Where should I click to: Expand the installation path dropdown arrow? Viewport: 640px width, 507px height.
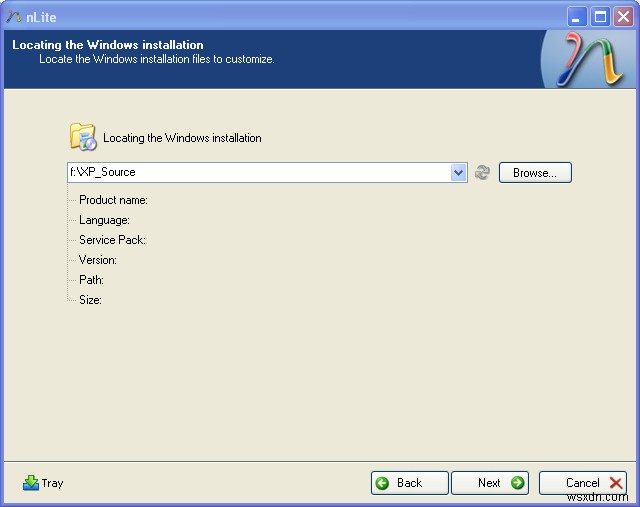tap(458, 173)
